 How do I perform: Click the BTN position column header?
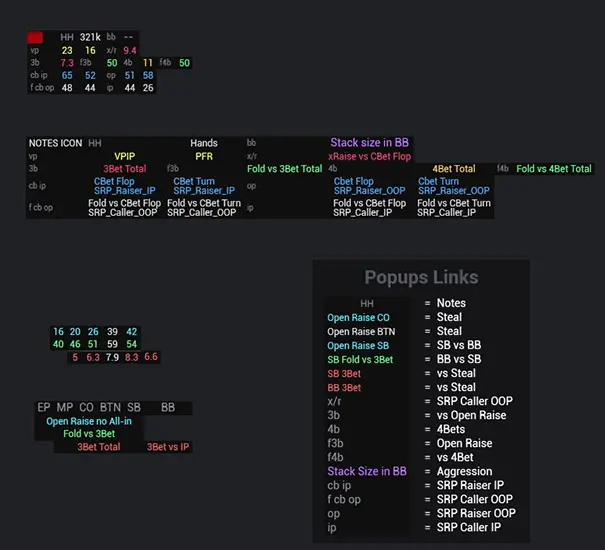tap(110, 408)
